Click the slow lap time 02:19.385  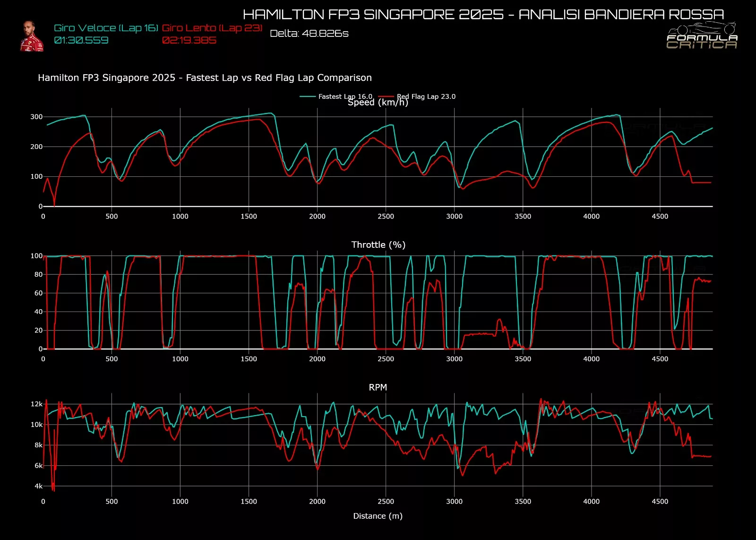click(189, 40)
